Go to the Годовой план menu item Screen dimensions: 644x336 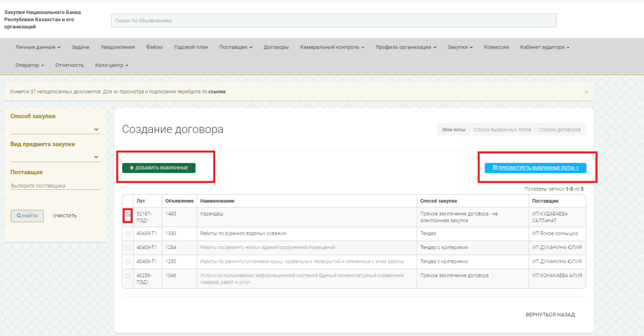point(191,47)
